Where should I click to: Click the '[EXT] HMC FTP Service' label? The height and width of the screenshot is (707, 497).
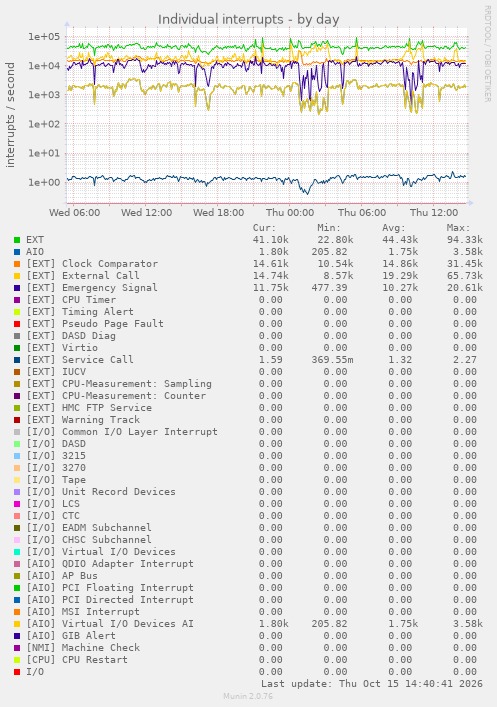pyautogui.click(x=89, y=408)
